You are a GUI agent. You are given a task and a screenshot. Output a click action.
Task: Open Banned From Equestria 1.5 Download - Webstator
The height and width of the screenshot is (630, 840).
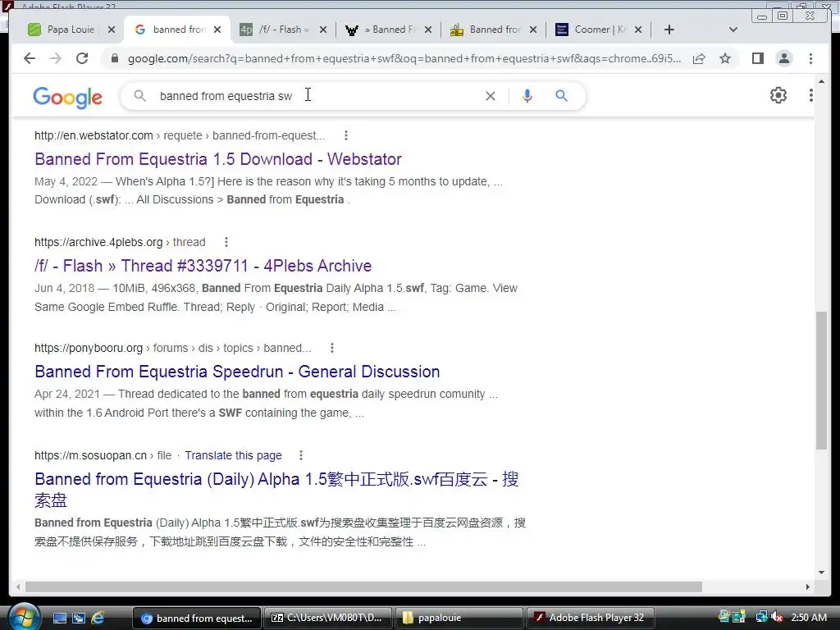click(x=218, y=159)
